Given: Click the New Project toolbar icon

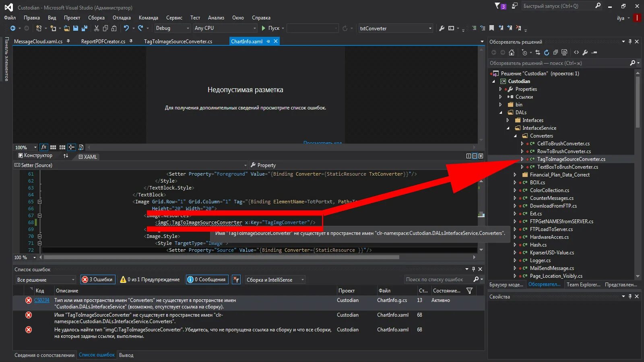Looking at the screenshot, I should (x=39, y=28).
